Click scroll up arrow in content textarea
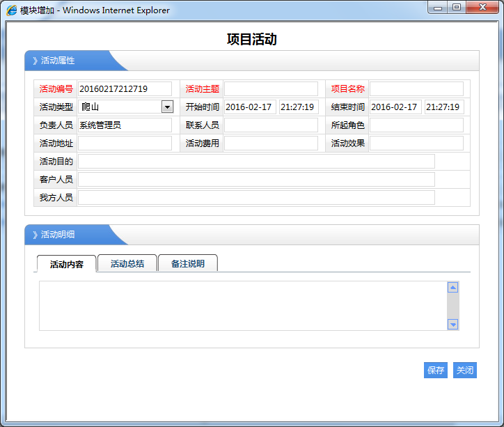The width and height of the screenshot is (504, 427). (452, 288)
